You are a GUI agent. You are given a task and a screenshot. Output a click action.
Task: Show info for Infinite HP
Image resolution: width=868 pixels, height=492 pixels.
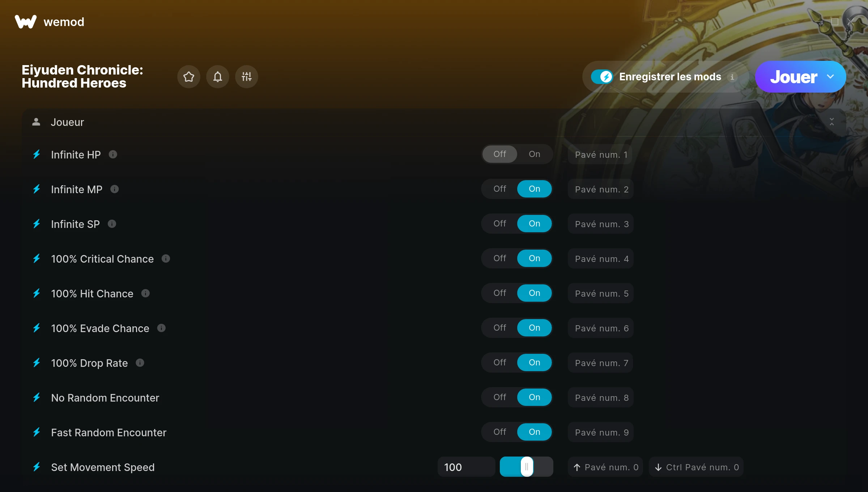click(x=113, y=154)
